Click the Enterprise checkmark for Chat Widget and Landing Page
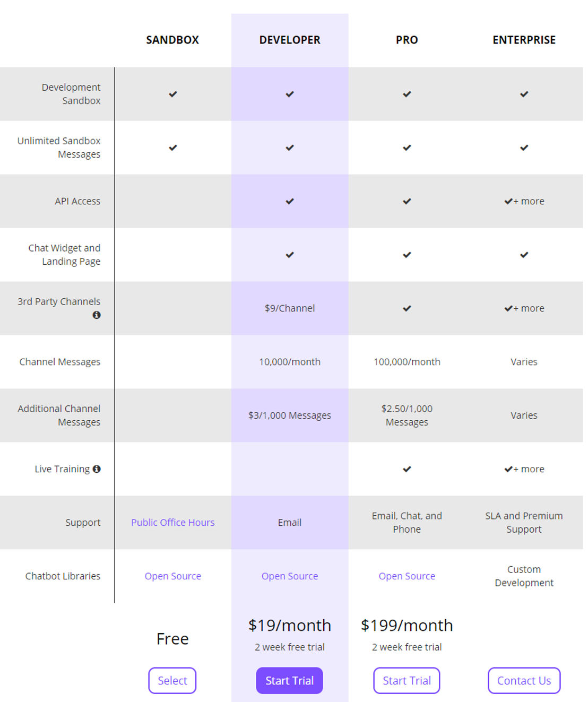The image size is (588, 702). 524,255
